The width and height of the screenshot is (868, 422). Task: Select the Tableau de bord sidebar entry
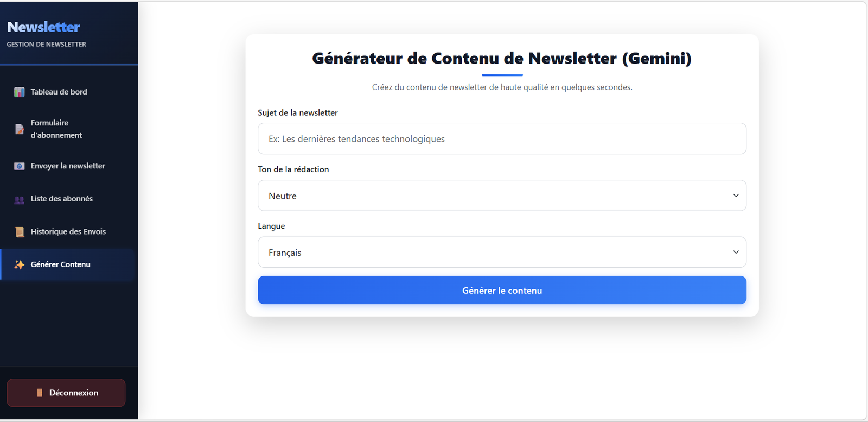(59, 92)
